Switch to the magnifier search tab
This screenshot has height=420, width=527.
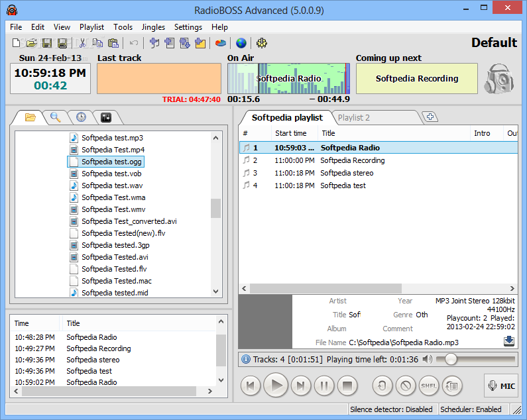coord(56,117)
